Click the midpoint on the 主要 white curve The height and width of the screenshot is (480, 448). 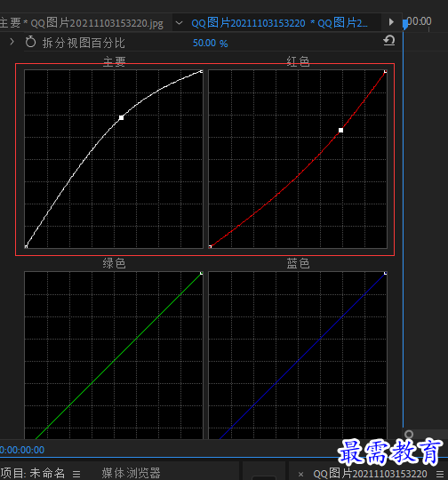(x=121, y=117)
